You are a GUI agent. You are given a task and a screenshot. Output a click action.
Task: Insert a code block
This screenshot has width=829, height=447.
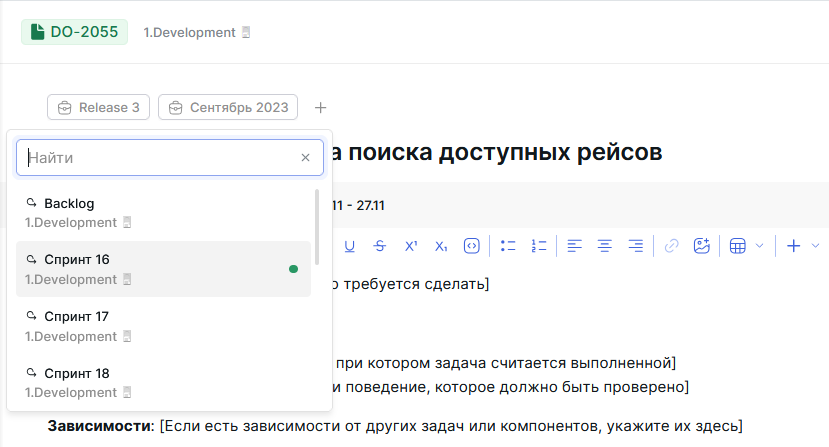click(x=472, y=245)
